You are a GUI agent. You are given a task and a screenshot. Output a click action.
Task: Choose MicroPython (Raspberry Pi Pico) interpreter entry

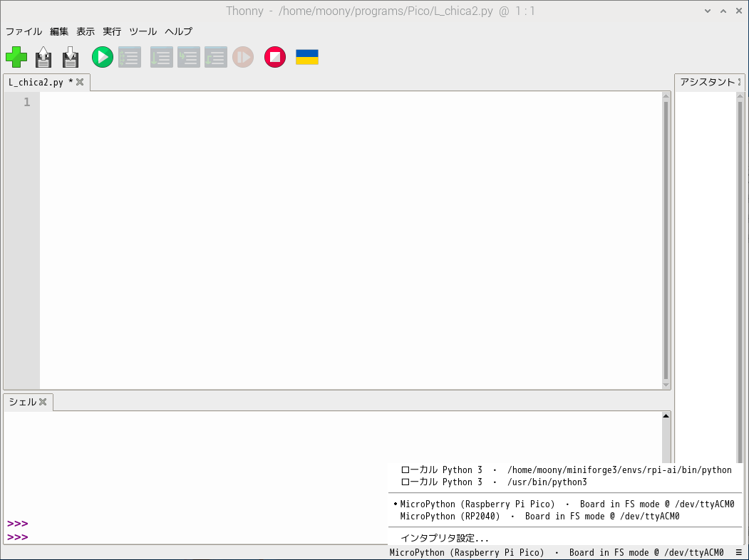pos(566,504)
